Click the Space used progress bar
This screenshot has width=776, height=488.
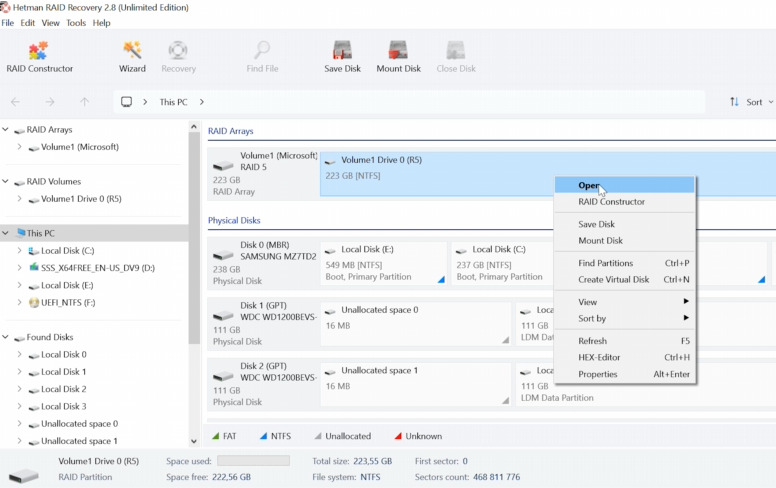click(x=253, y=461)
